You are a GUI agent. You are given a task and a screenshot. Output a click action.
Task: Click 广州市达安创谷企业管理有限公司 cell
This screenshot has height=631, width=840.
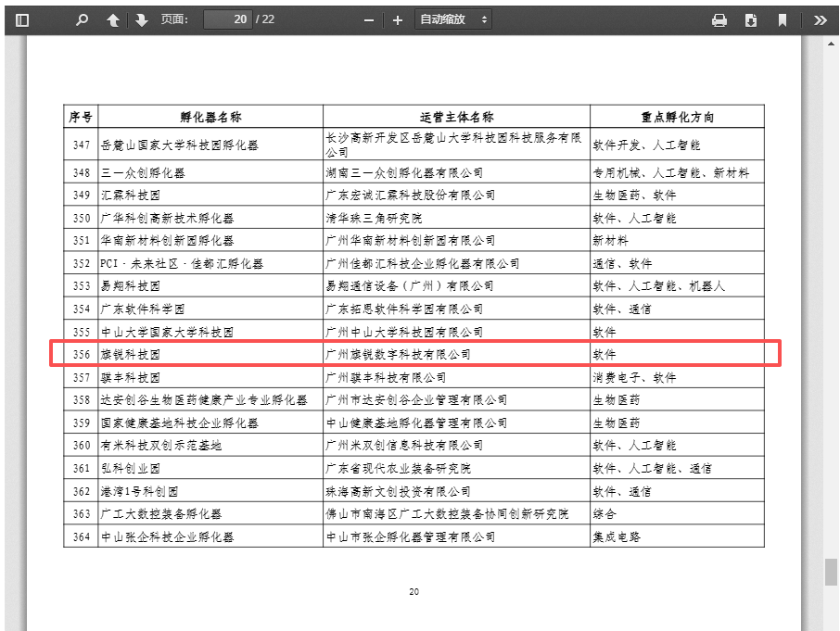point(456,399)
